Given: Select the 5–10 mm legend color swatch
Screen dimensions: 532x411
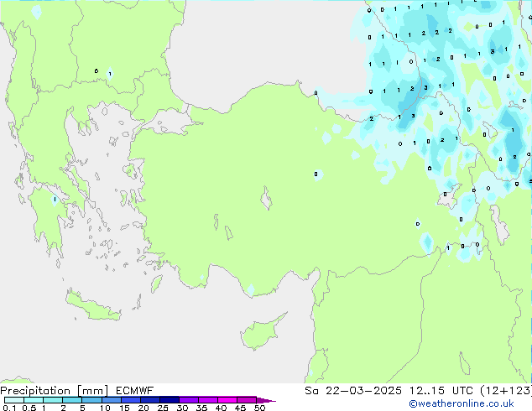Looking at the screenshot, I should (x=91, y=400).
